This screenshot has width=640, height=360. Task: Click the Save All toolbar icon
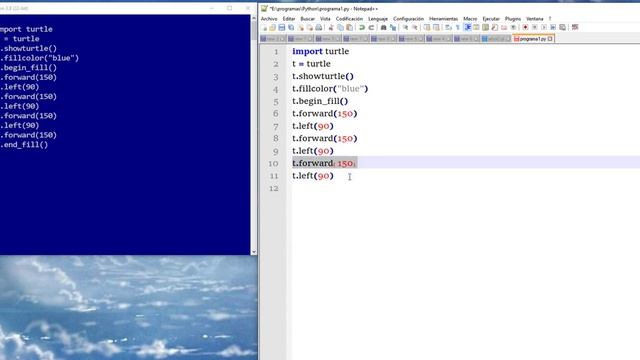[x=291, y=27]
